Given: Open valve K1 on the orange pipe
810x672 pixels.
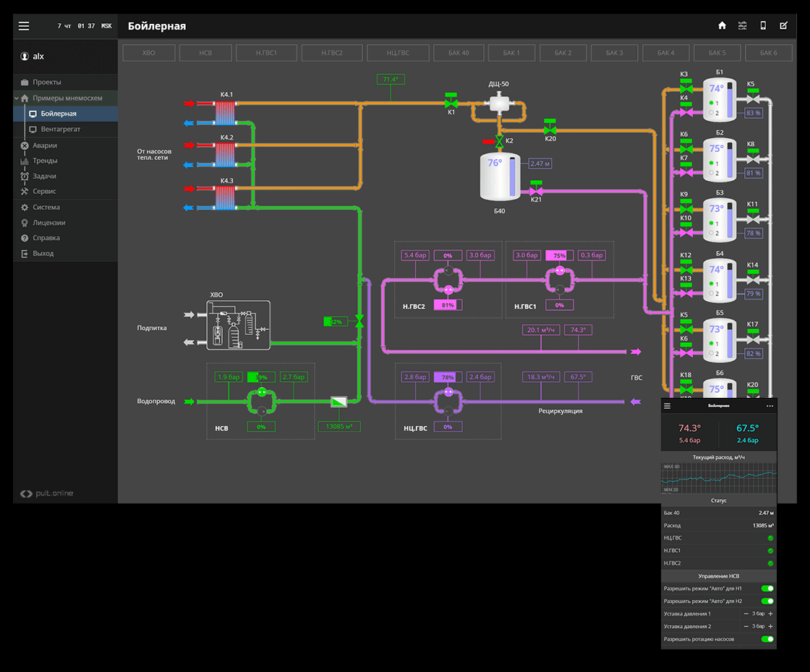Looking at the screenshot, I should click(x=451, y=101).
